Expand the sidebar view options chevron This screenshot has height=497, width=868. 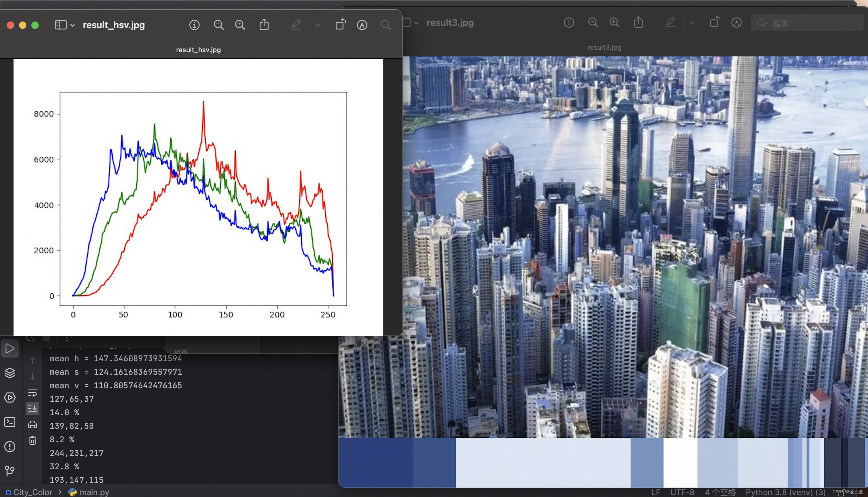[72, 25]
